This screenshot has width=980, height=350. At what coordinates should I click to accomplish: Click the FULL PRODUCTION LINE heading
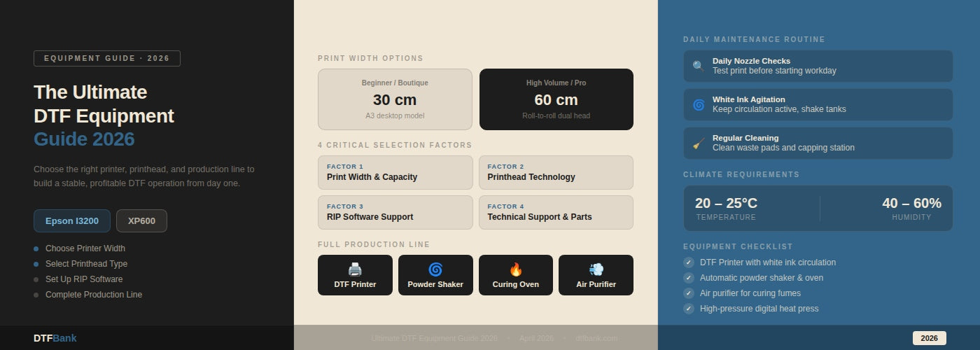pyautogui.click(x=374, y=245)
